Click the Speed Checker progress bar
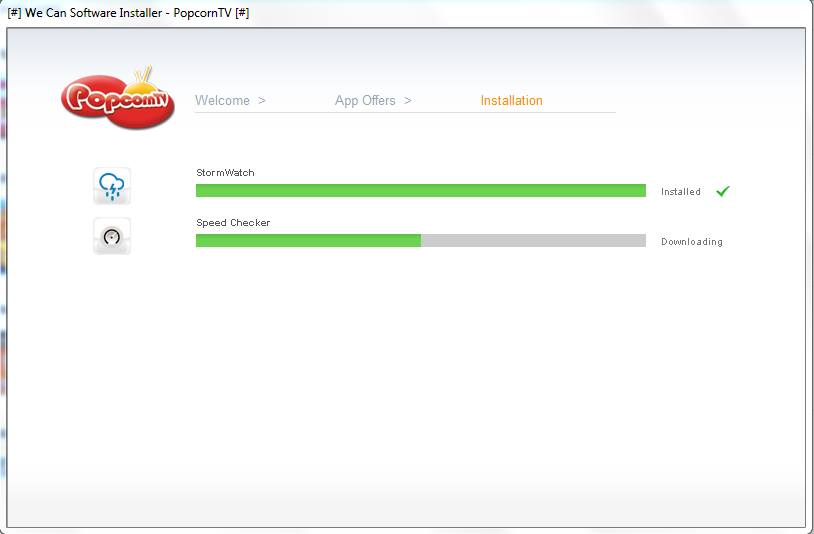The height and width of the screenshot is (534, 814). [x=420, y=240]
